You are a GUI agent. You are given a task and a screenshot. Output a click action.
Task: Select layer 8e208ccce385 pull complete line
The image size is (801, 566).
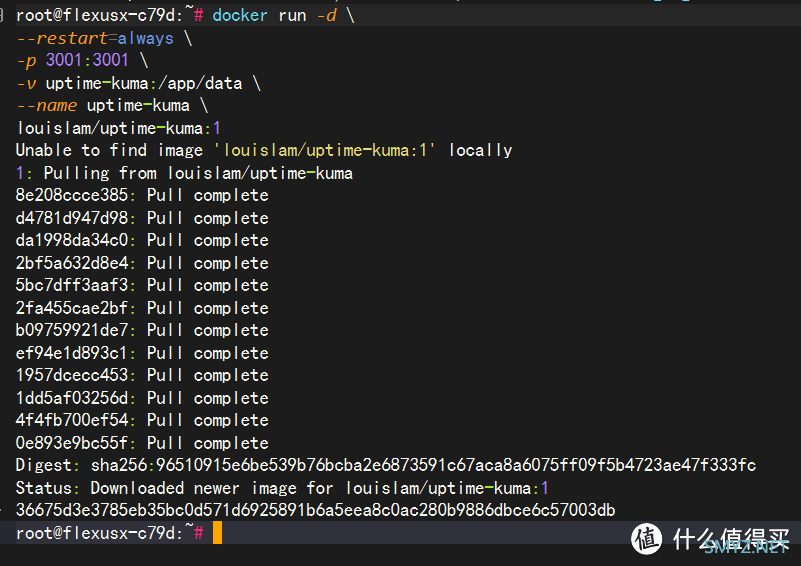tap(142, 195)
